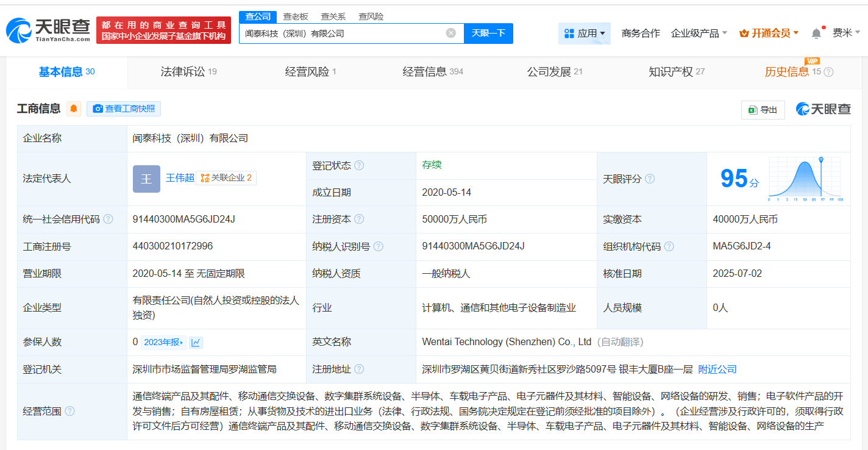This screenshot has height=450, width=868.
Task: Click help icon next to 注册地址
Action: [359, 369]
